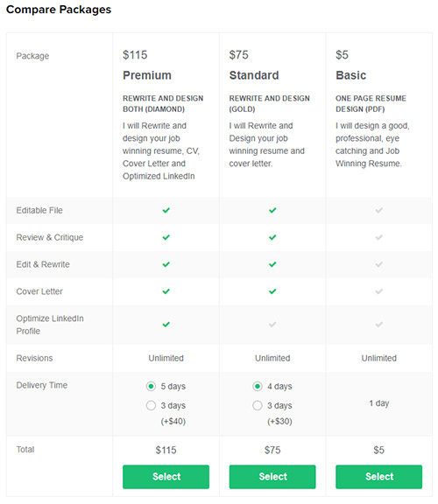
Task: Select the $115 Premium package button
Action: (x=166, y=477)
